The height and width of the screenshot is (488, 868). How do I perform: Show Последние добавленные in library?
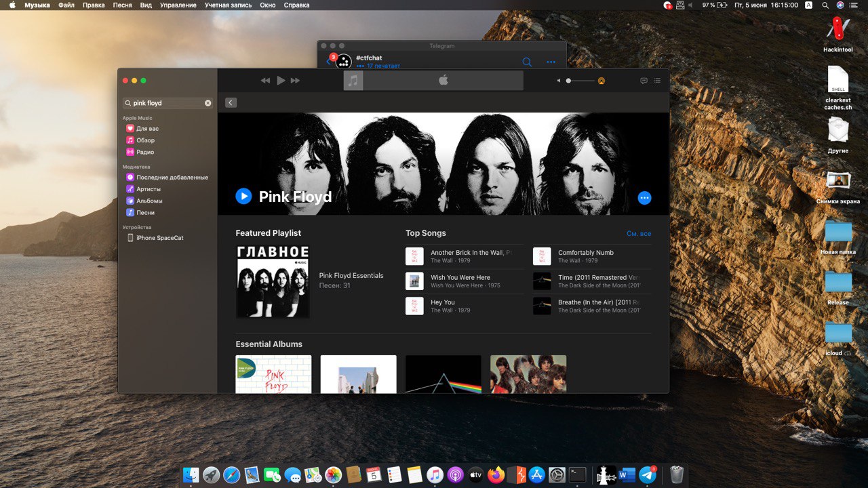click(x=167, y=177)
